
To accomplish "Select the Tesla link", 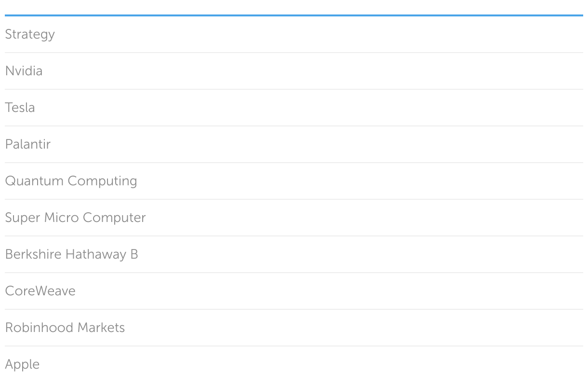I will coord(20,108).
